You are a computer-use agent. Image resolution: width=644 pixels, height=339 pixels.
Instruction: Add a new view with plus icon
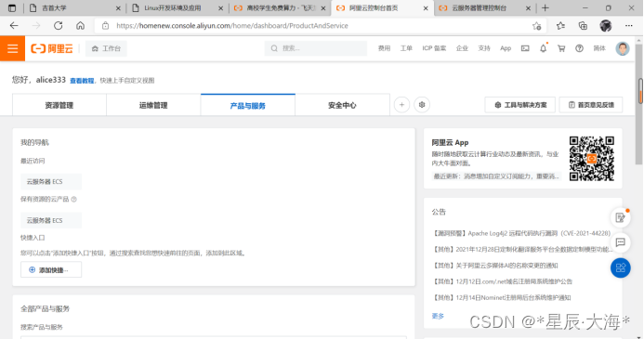(401, 105)
